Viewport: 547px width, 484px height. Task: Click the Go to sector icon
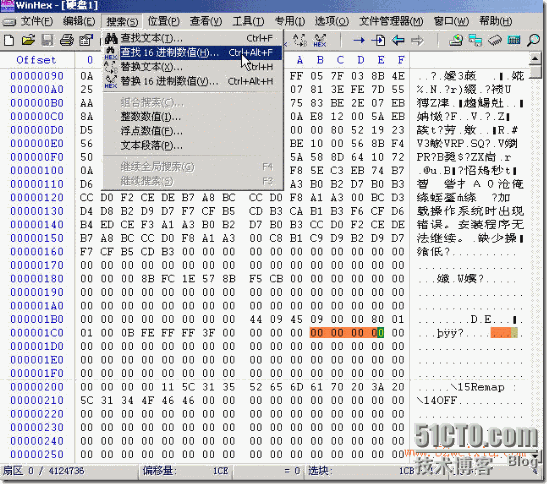(x=378, y=40)
